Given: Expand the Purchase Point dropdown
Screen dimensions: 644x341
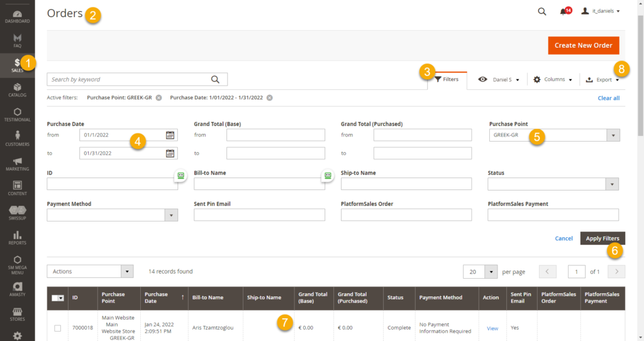Looking at the screenshot, I should 613,135.
